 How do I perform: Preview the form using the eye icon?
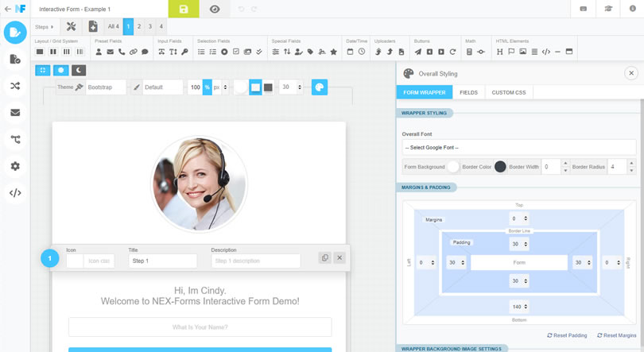215,9
